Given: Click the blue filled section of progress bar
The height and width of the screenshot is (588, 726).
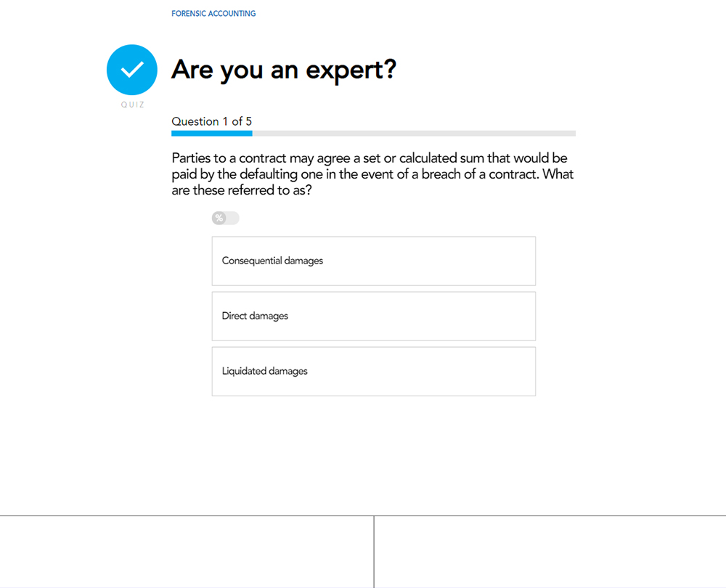Looking at the screenshot, I should click(211, 134).
